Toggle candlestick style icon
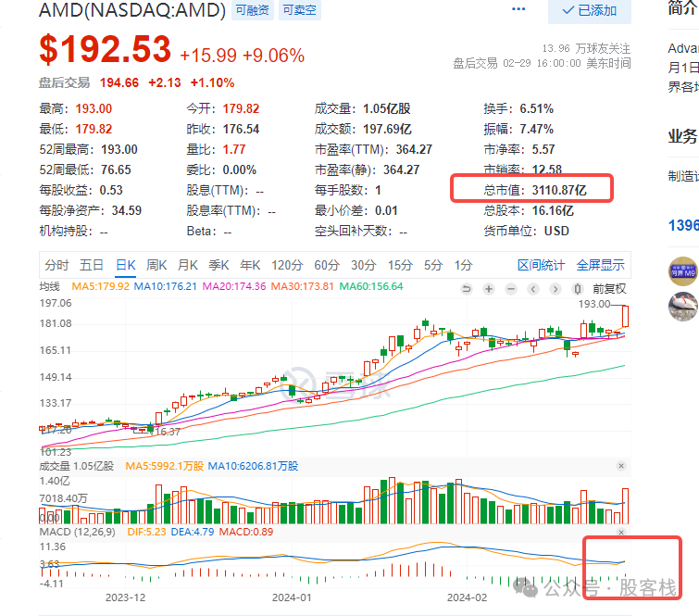This screenshot has width=699, height=616. pos(578,289)
